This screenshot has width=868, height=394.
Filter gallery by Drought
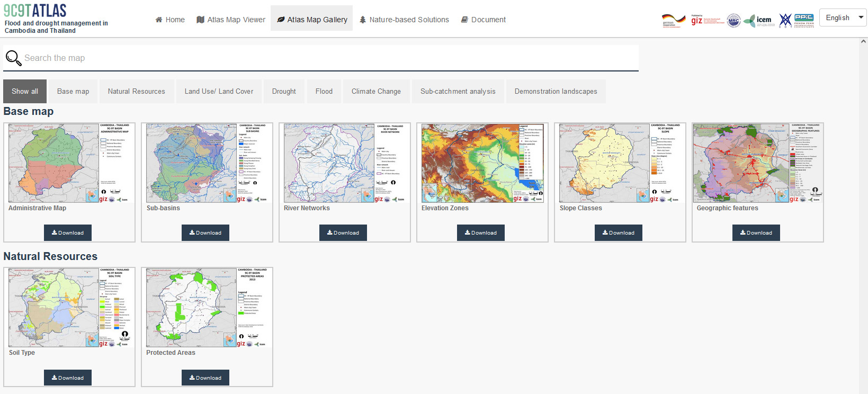[284, 91]
